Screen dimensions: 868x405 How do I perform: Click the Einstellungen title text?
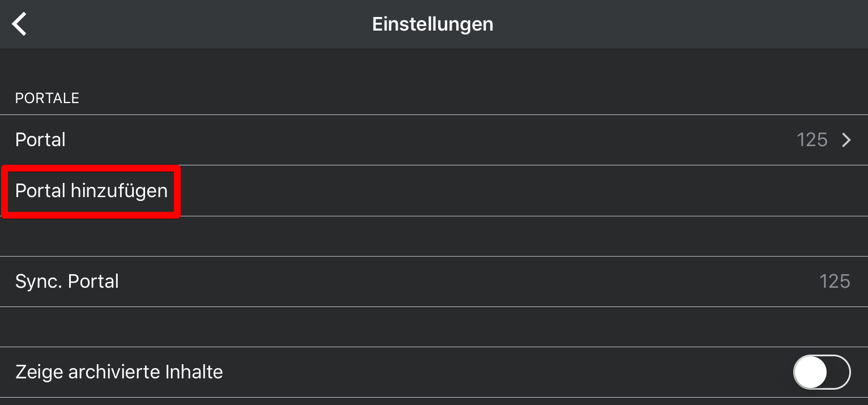tap(432, 24)
